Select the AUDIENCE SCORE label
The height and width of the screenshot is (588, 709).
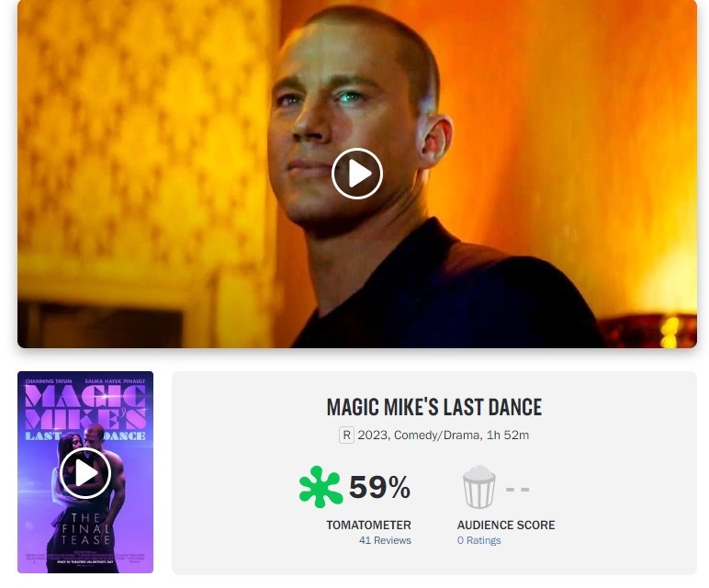(x=506, y=526)
